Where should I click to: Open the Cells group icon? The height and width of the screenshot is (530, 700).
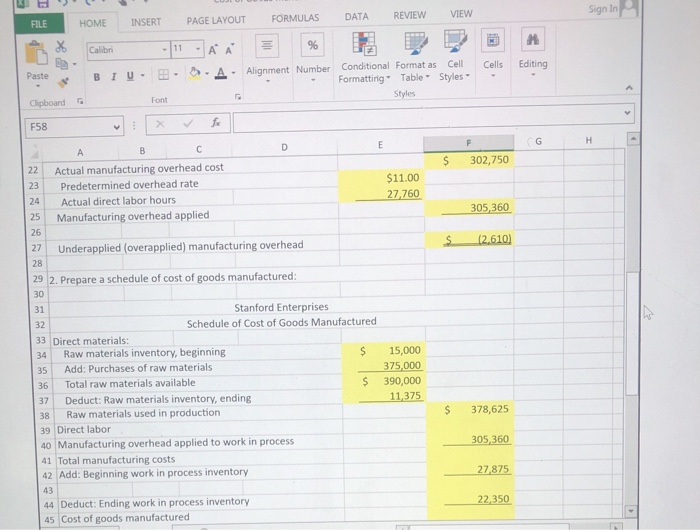pyautogui.click(x=492, y=40)
